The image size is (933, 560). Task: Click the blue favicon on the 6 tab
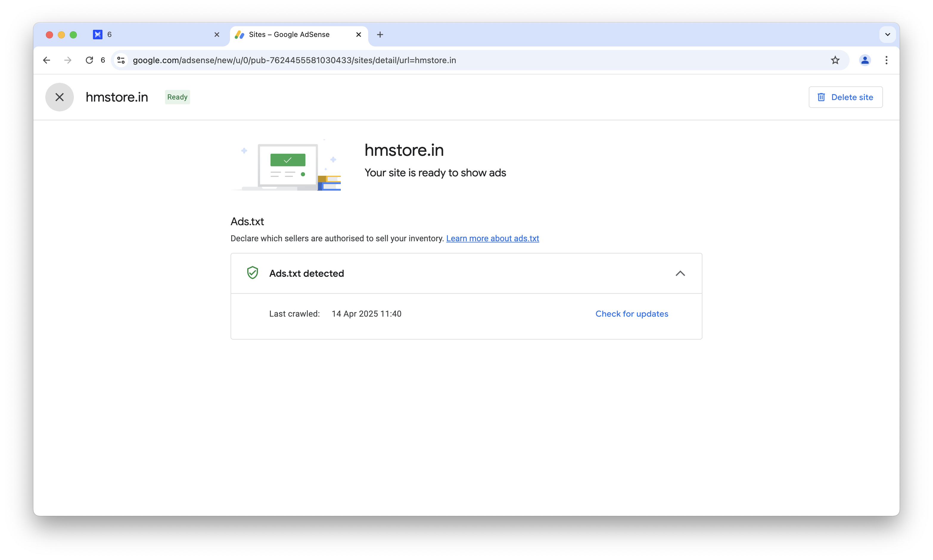tap(98, 35)
